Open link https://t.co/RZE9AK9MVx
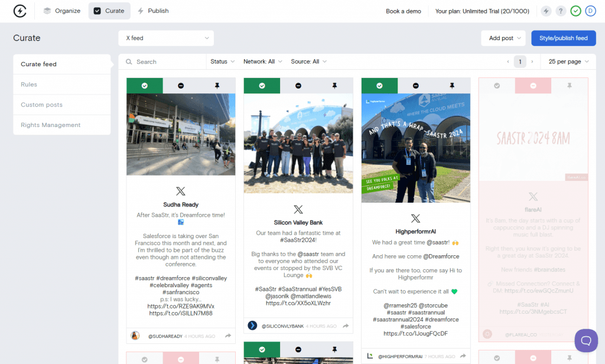605x364 pixels. tap(181, 306)
